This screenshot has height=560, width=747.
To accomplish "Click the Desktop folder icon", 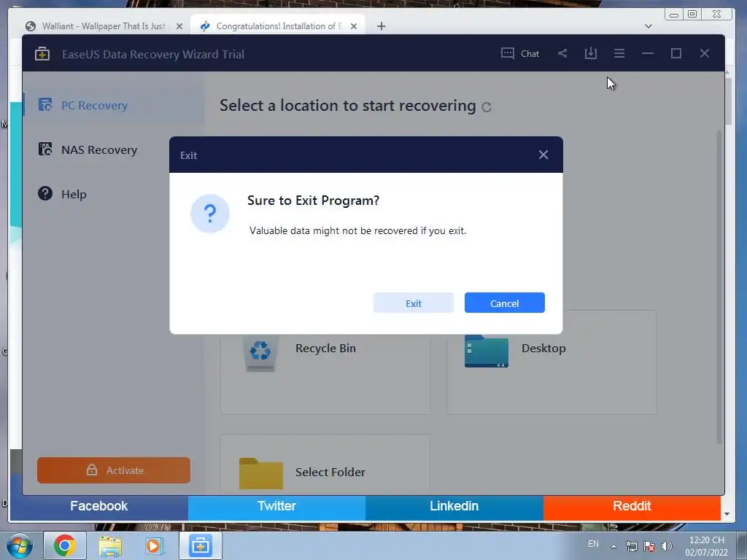I will (487, 351).
